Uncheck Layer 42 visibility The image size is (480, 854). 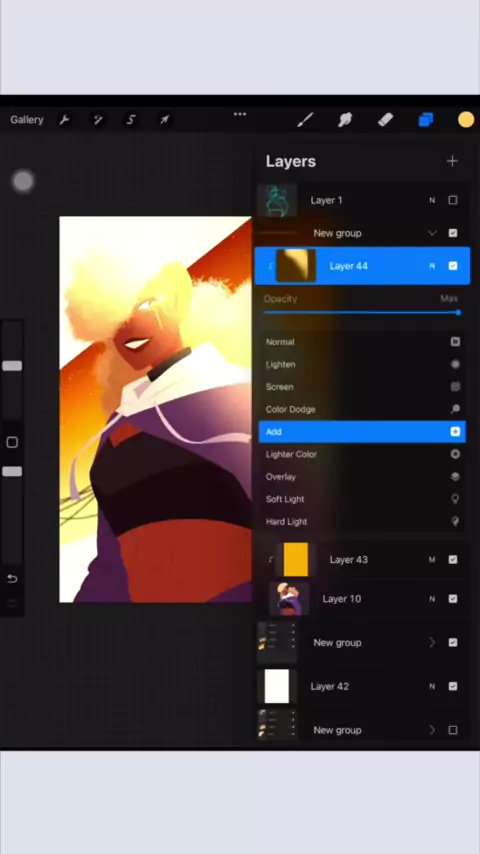pyautogui.click(x=453, y=686)
